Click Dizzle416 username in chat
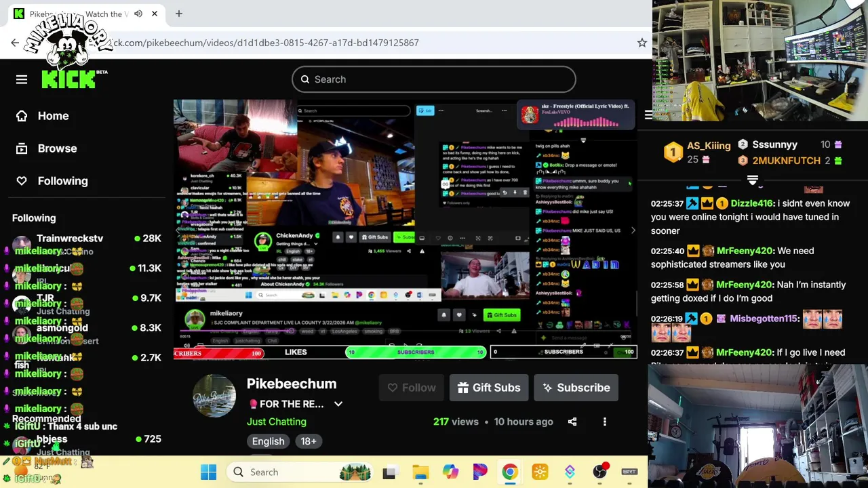This screenshot has width=868, height=488. tap(752, 203)
